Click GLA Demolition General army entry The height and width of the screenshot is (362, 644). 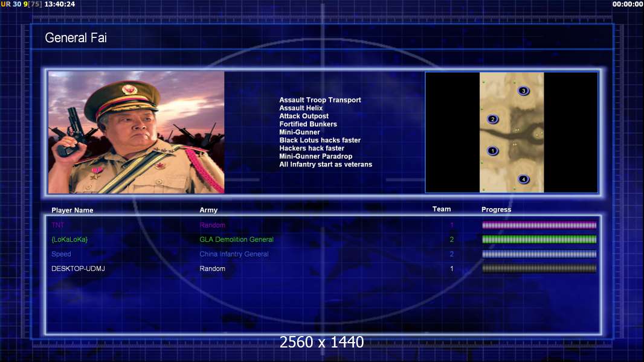(x=237, y=240)
